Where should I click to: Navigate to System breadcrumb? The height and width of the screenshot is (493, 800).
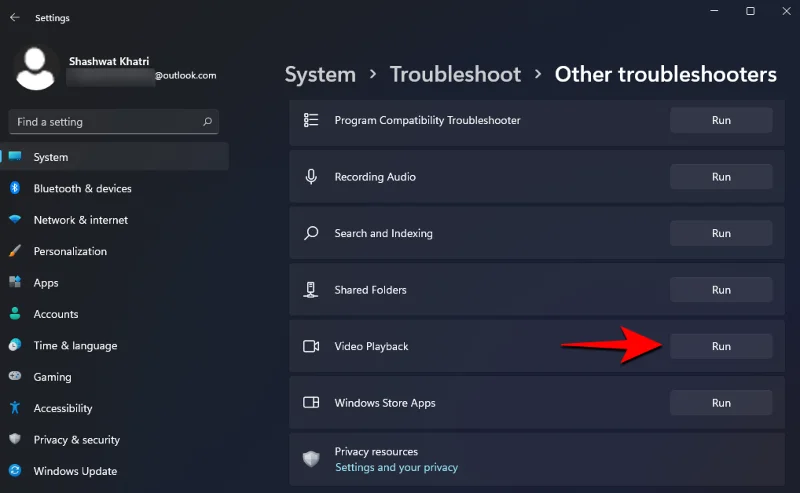click(320, 75)
